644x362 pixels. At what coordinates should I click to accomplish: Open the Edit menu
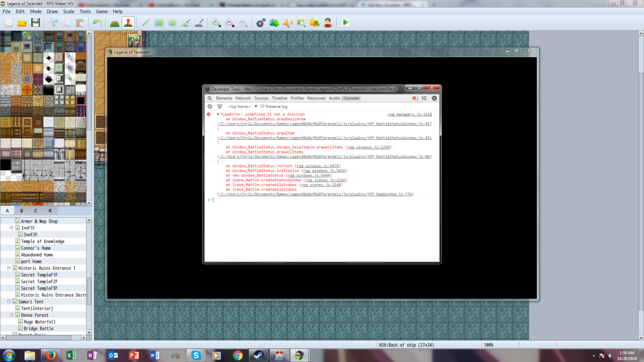[20, 11]
